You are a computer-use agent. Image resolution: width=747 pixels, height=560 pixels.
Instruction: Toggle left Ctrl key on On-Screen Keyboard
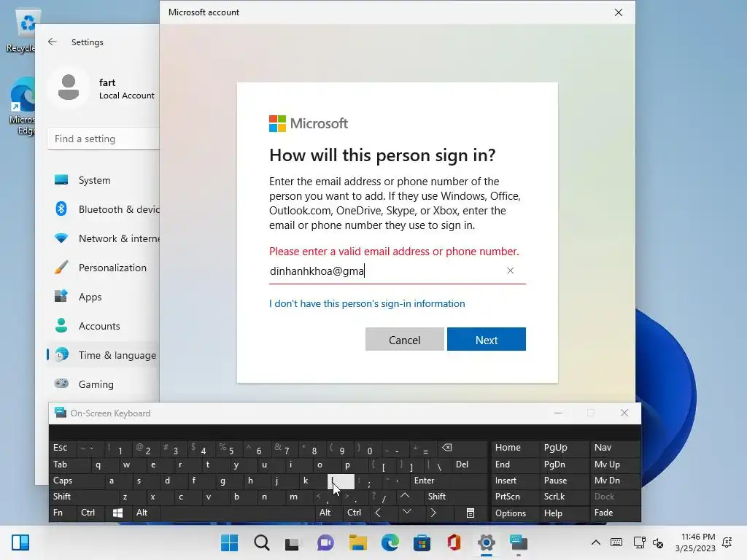click(90, 513)
